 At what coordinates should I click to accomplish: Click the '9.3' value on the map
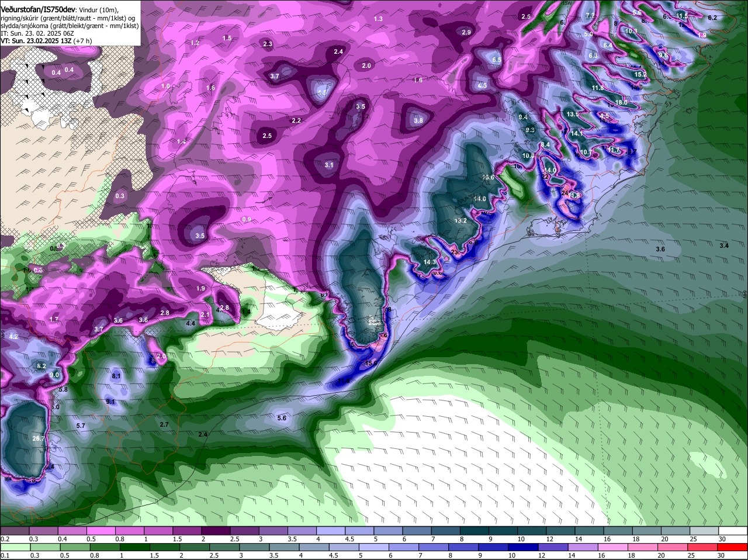point(530,130)
